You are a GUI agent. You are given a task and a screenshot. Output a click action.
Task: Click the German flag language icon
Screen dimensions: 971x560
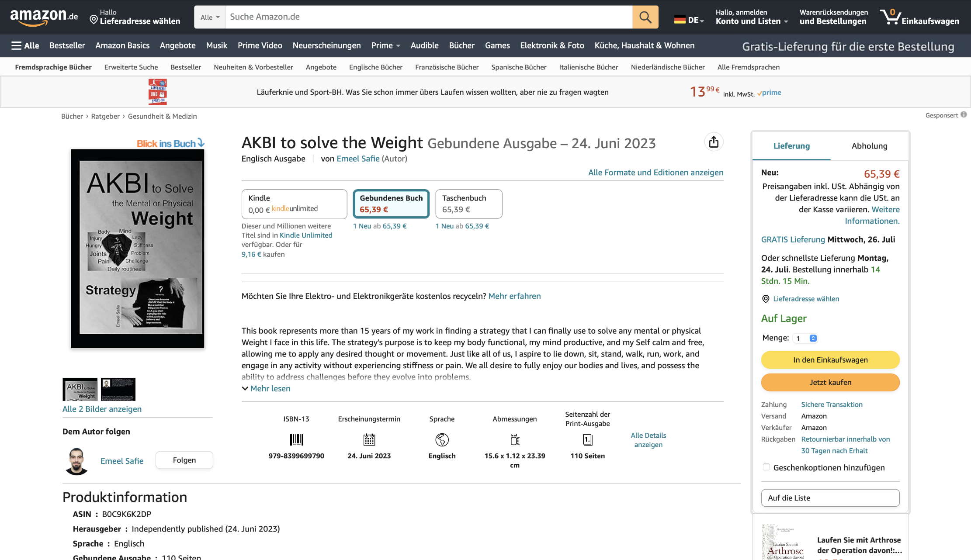point(680,20)
